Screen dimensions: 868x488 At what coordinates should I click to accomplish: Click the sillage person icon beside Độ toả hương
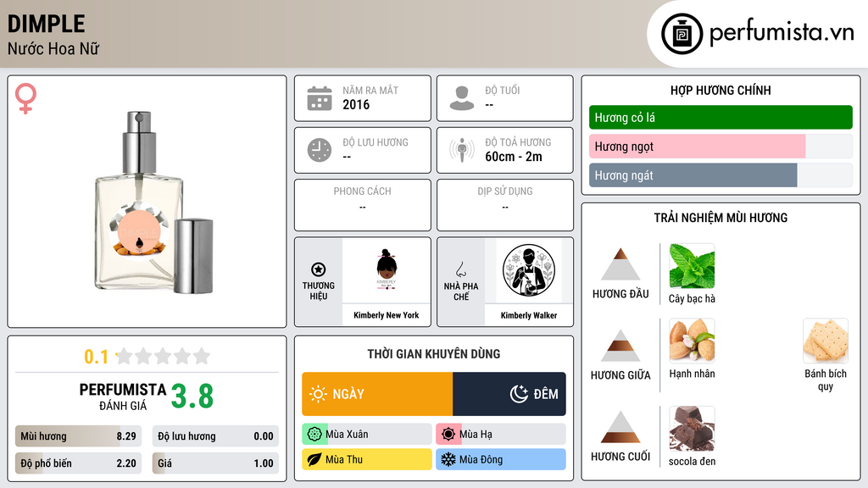tap(462, 150)
